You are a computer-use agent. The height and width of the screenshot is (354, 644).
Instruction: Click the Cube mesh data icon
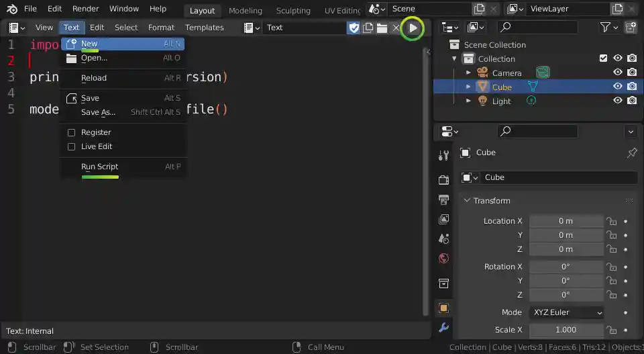pos(533,87)
